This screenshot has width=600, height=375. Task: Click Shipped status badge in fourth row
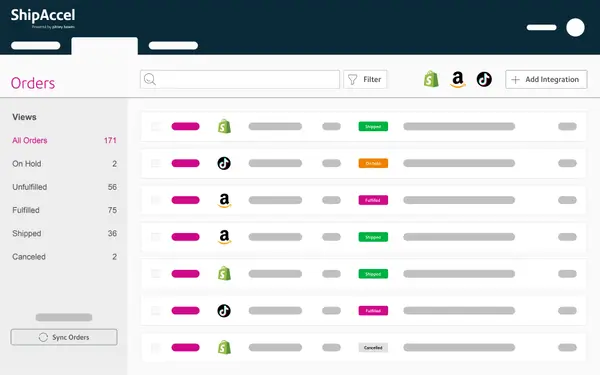(373, 237)
